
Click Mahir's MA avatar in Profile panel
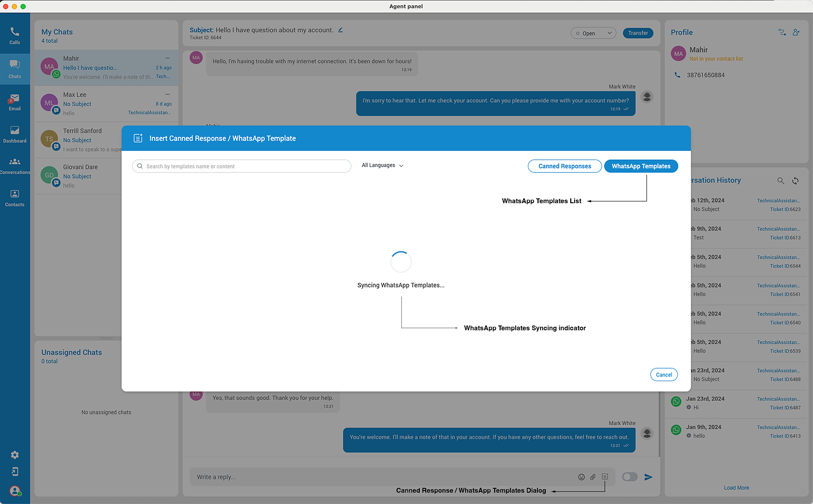pyautogui.click(x=678, y=54)
